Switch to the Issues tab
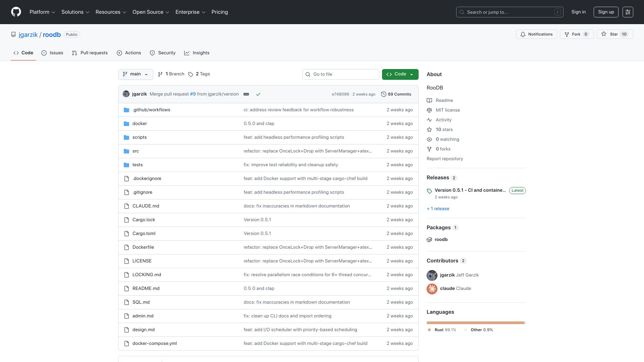The image size is (644, 362). tap(52, 53)
